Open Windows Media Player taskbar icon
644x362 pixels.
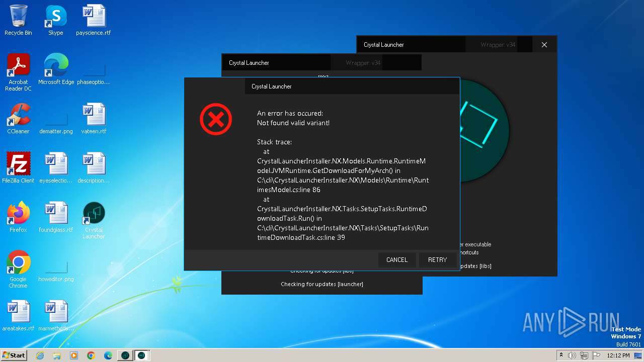point(74,355)
